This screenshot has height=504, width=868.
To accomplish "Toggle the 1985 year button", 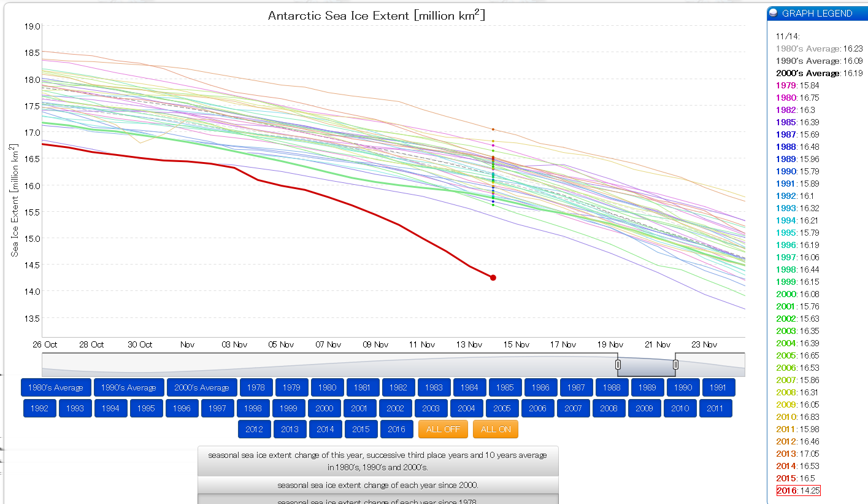I will pos(505,387).
